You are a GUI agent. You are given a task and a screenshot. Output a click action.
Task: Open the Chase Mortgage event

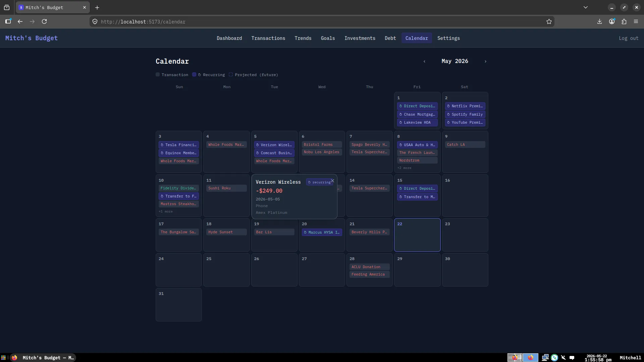(x=417, y=114)
